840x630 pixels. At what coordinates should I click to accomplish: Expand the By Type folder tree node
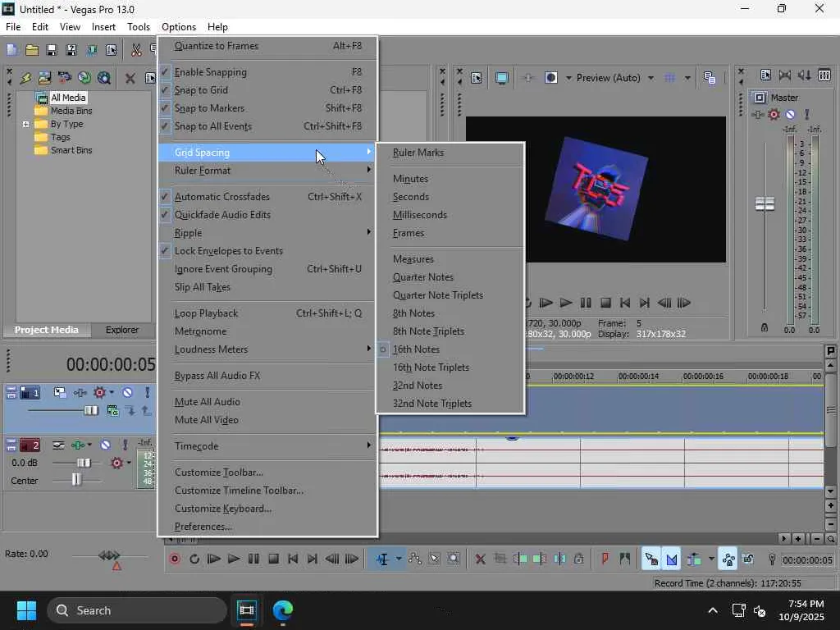pyautogui.click(x=26, y=125)
